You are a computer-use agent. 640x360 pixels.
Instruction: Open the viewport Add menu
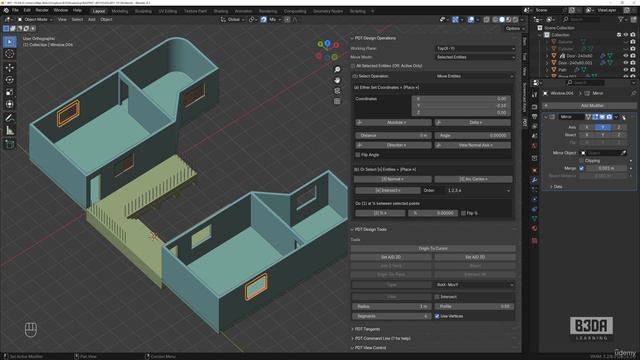click(x=91, y=20)
